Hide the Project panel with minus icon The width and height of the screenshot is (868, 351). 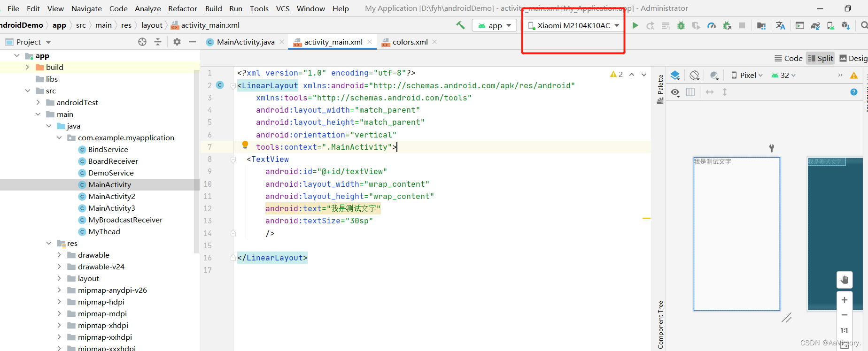coord(192,42)
